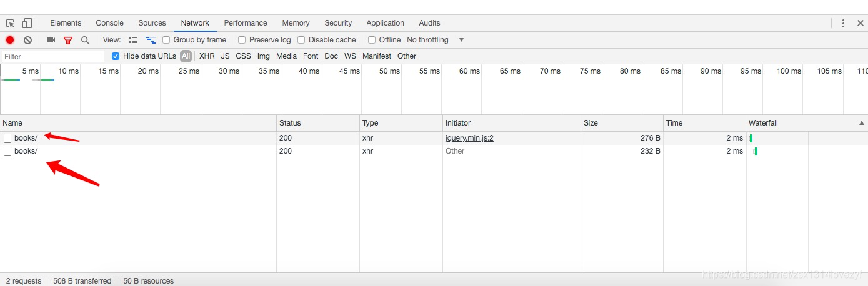Use large request rows view icon
The image size is (868, 286).
(x=133, y=40)
